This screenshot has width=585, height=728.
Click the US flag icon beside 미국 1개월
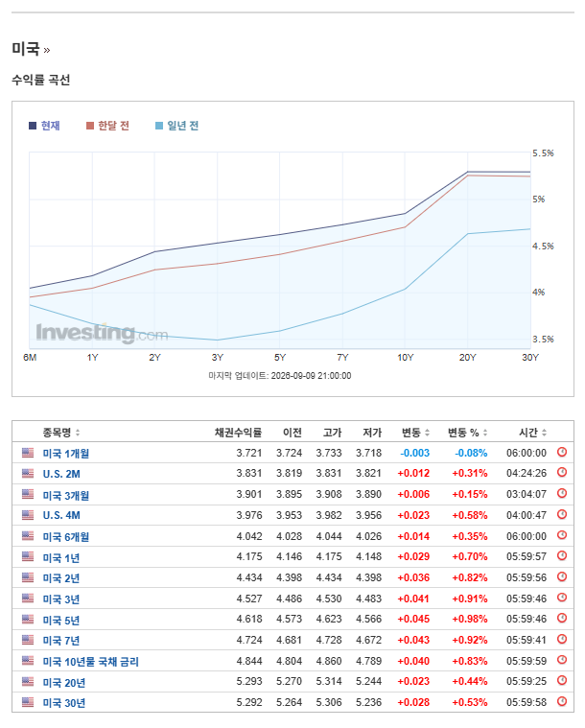(x=28, y=453)
